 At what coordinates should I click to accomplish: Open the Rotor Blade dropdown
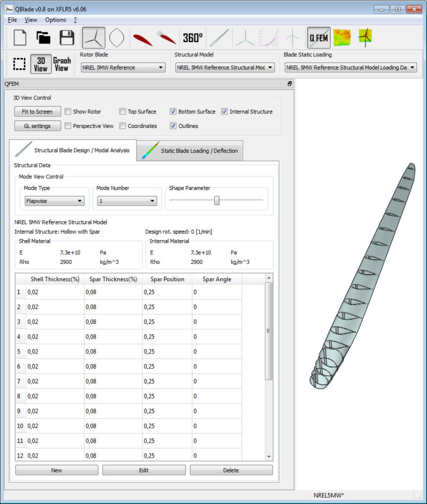tap(123, 68)
